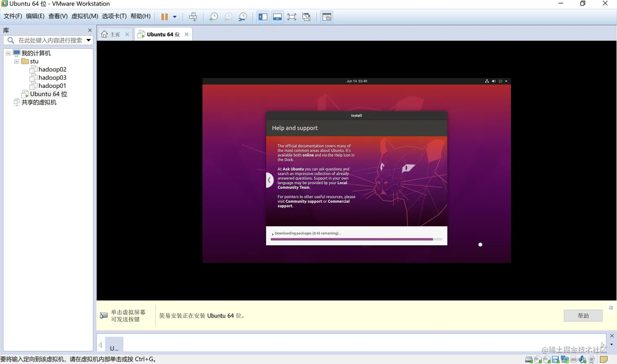Click the second CD/DVD drive status icon
Image resolution: width=617 pixels, height=364 pixels.
[x=547, y=360]
